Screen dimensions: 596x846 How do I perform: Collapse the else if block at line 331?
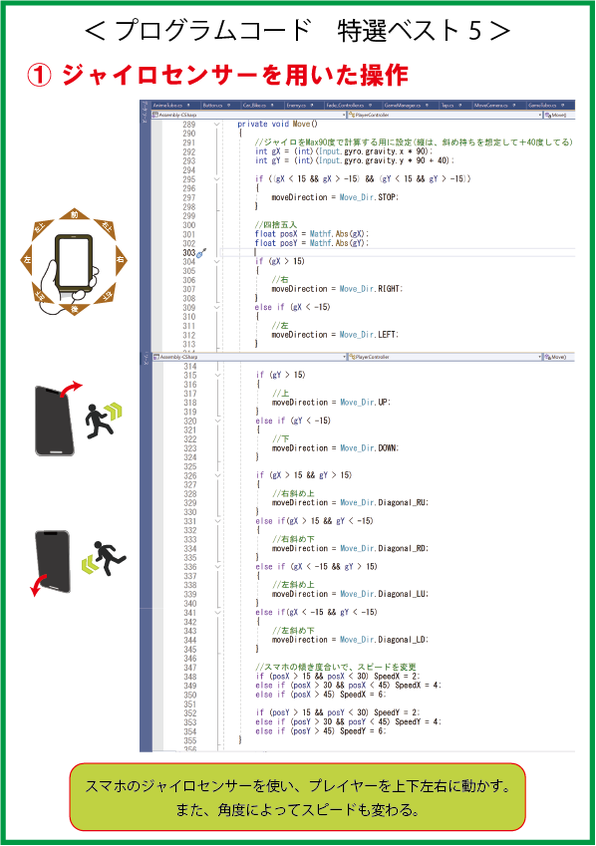click(217, 521)
